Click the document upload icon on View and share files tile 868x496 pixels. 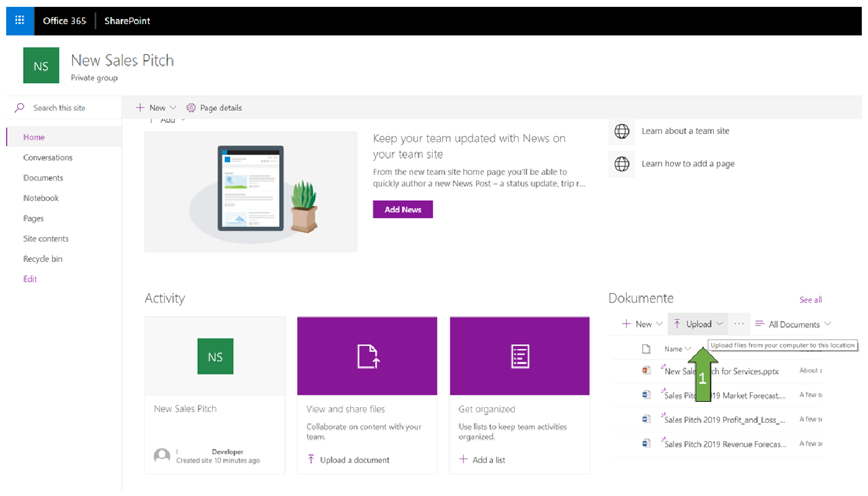click(x=367, y=356)
